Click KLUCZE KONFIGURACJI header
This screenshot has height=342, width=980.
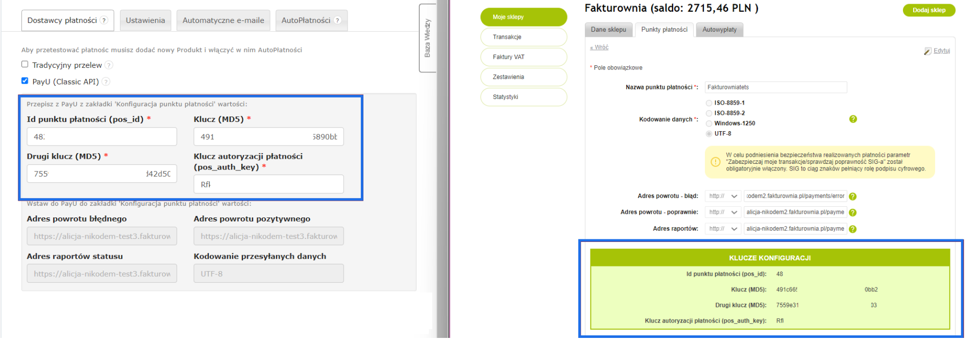coord(770,258)
